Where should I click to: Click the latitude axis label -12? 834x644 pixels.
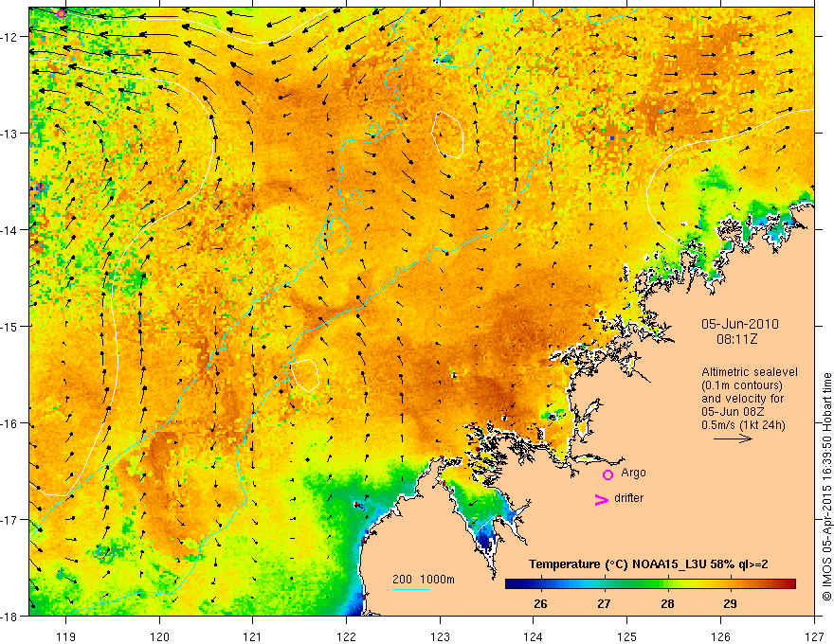(10, 37)
